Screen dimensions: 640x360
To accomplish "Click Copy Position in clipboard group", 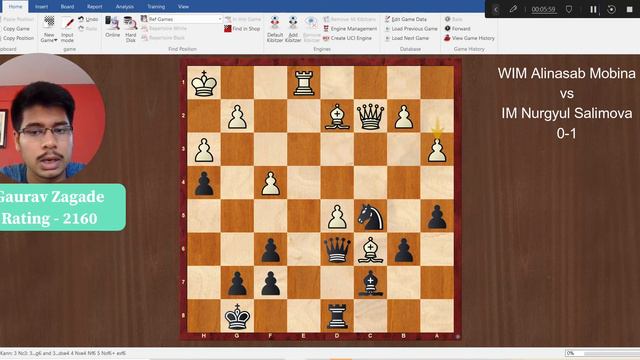I will [x=18, y=38].
